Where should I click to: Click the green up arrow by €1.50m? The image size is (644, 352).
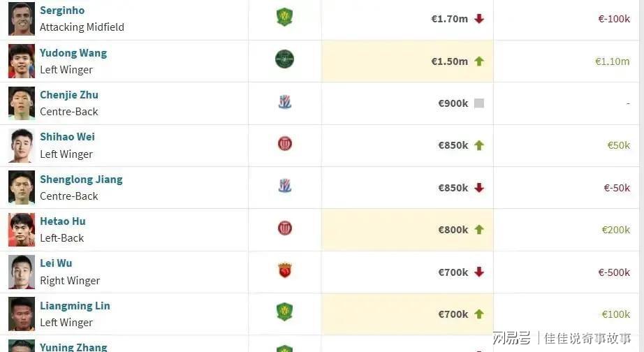479,61
